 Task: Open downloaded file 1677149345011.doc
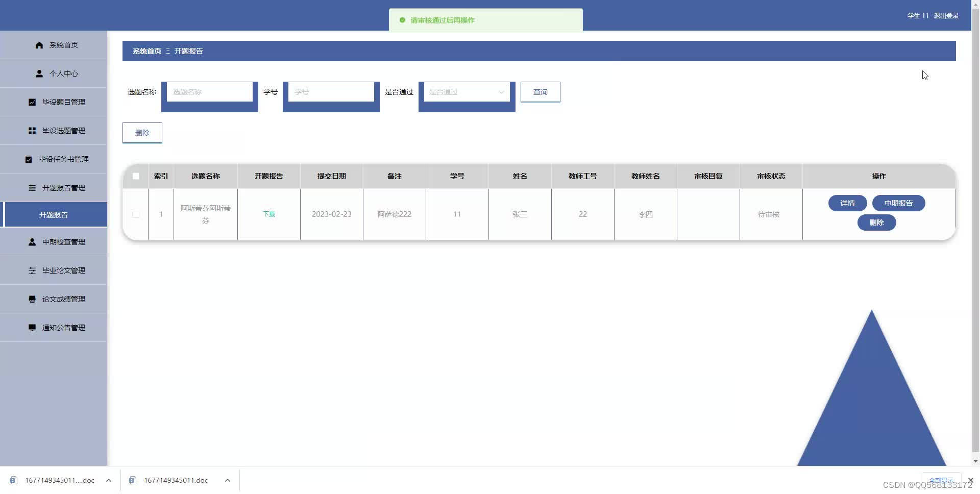[x=176, y=480]
